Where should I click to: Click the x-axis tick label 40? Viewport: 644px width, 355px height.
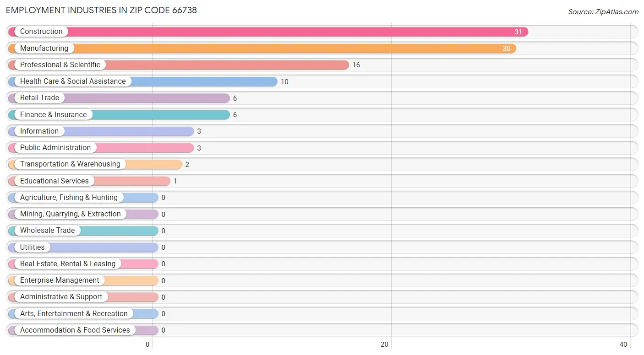(623, 344)
